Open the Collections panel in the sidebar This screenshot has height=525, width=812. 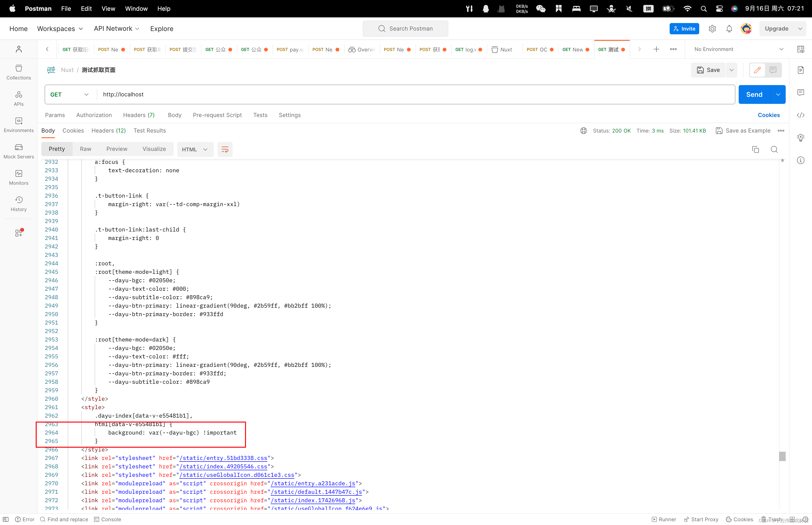[18, 72]
